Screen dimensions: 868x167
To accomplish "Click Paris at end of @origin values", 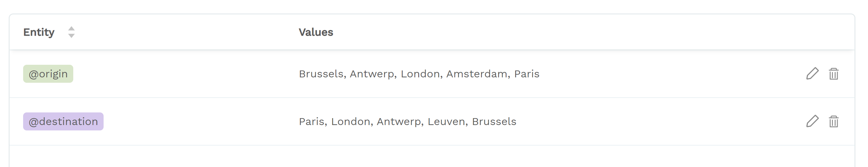I will pyautogui.click(x=527, y=74).
